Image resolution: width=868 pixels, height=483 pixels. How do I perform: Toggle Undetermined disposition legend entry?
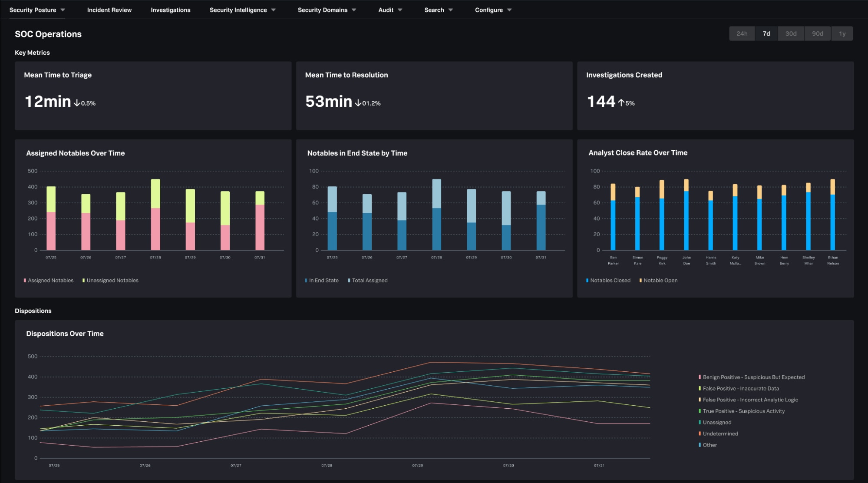(x=718, y=433)
